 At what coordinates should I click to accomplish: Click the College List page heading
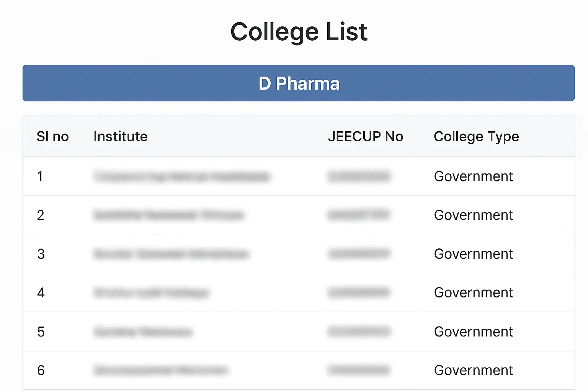pyautogui.click(x=299, y=31)
